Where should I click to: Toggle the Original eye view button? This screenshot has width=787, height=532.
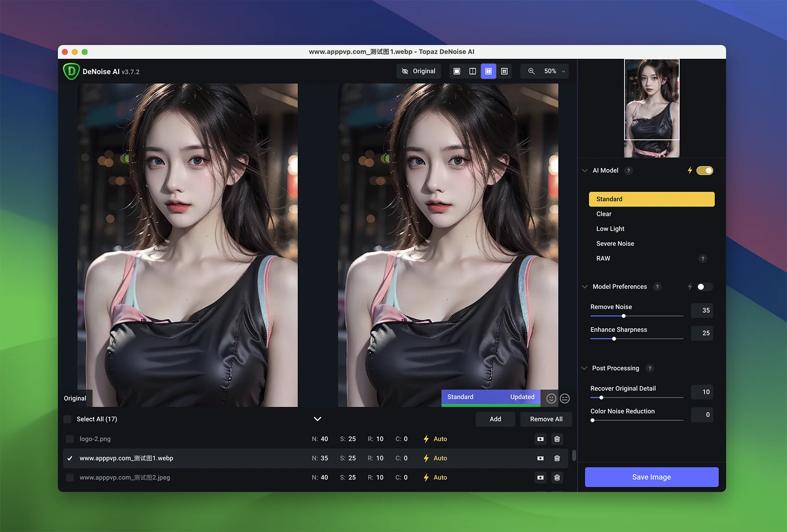418,71
